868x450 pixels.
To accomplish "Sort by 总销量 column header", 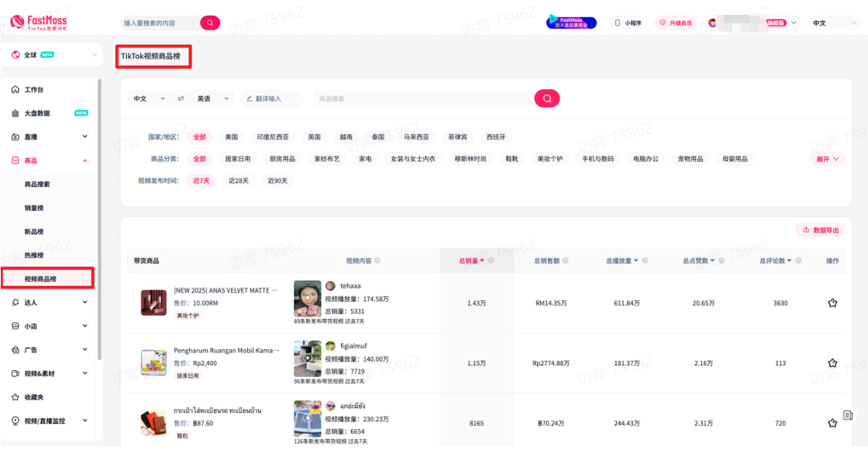I will [x=470, y=259].
